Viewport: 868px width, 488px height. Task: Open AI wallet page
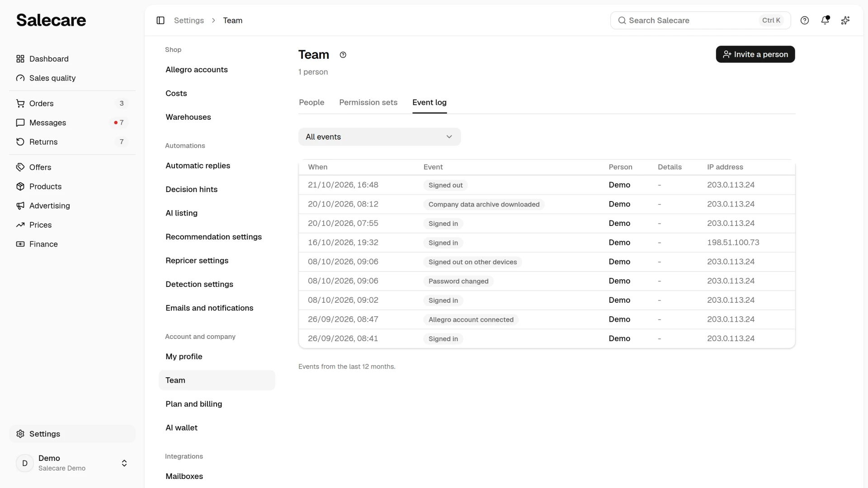click(x=217, y=428)
